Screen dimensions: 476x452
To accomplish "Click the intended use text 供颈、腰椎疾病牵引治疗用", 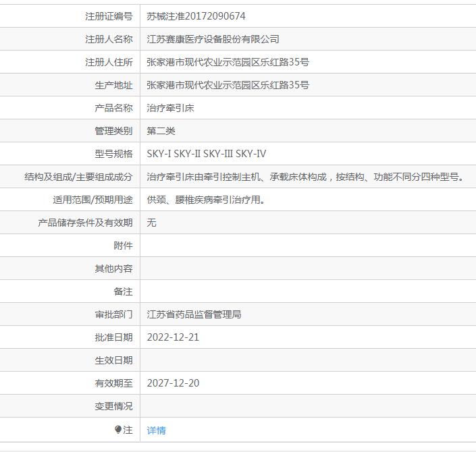I will tap(206, 200).
